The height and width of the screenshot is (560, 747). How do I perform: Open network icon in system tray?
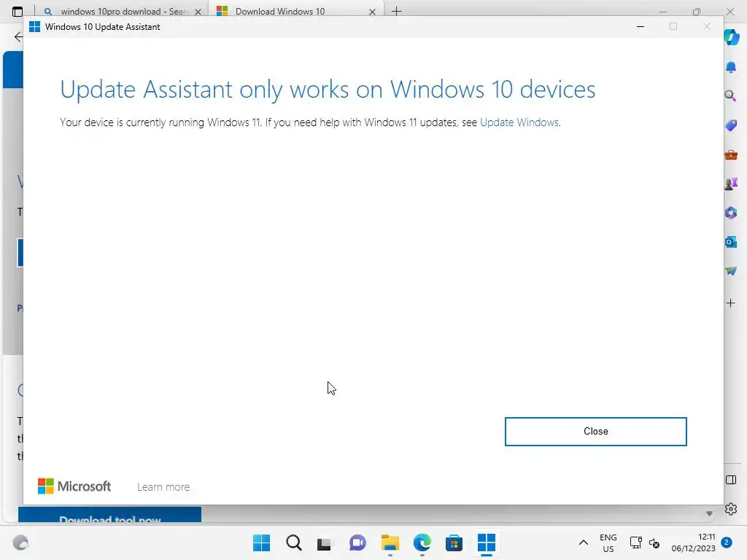click(635, 542)
